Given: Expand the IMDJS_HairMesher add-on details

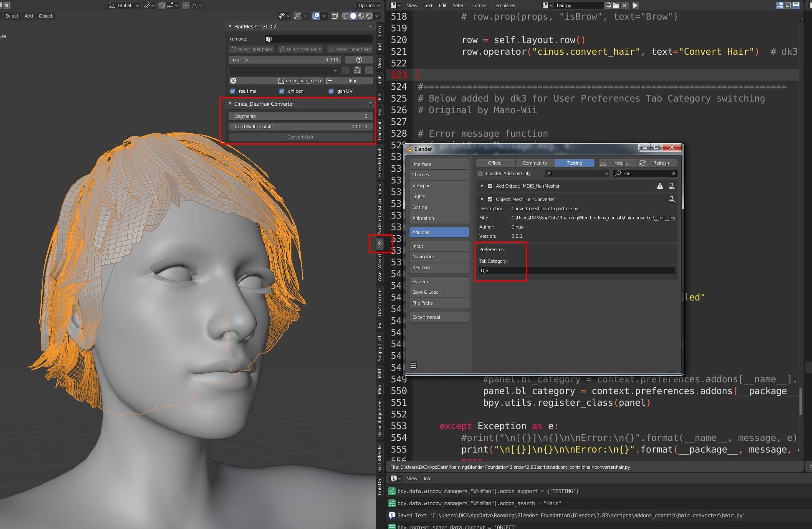Looking at the screenshot, I should click(x=482, y=186).
